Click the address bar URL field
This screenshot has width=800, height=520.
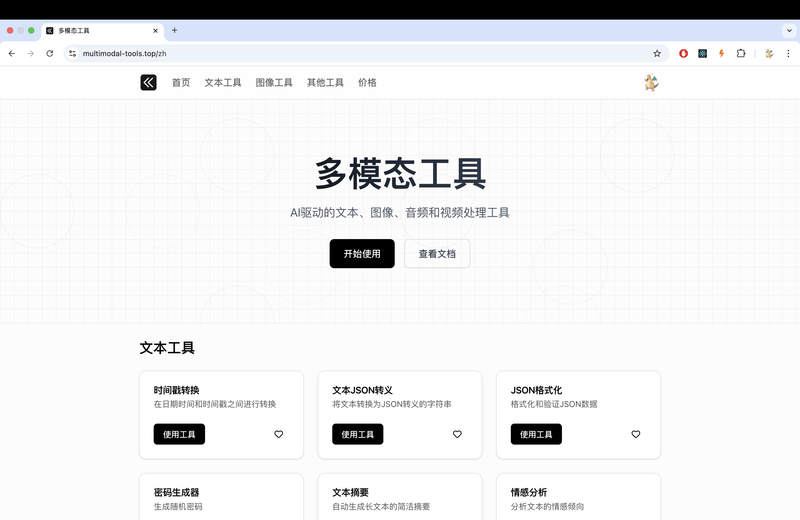[365, 53]
